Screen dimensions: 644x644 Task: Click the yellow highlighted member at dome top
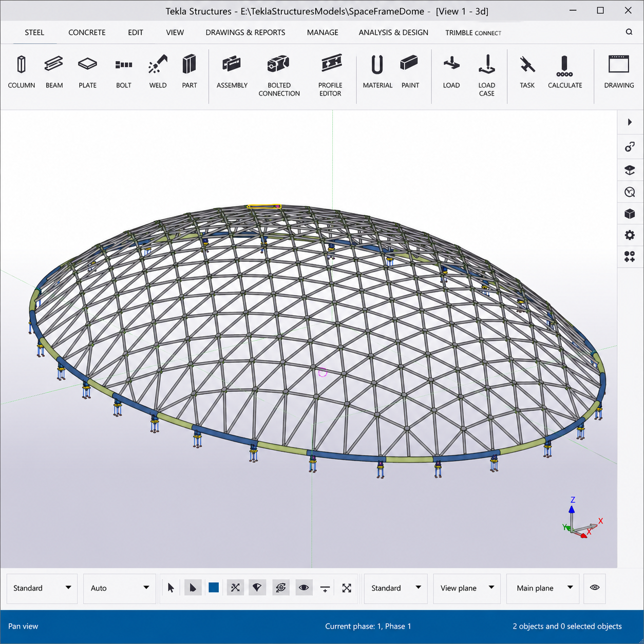tap(264, 206)
